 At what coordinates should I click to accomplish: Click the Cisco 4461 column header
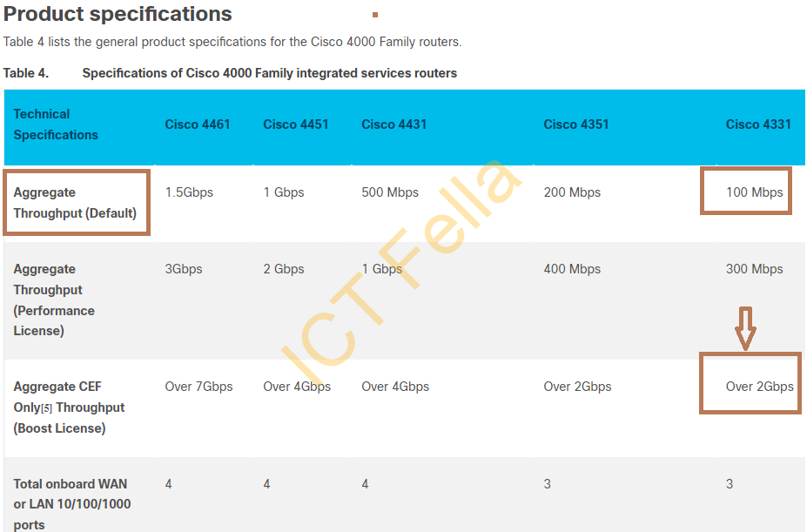tap(197, 125)
